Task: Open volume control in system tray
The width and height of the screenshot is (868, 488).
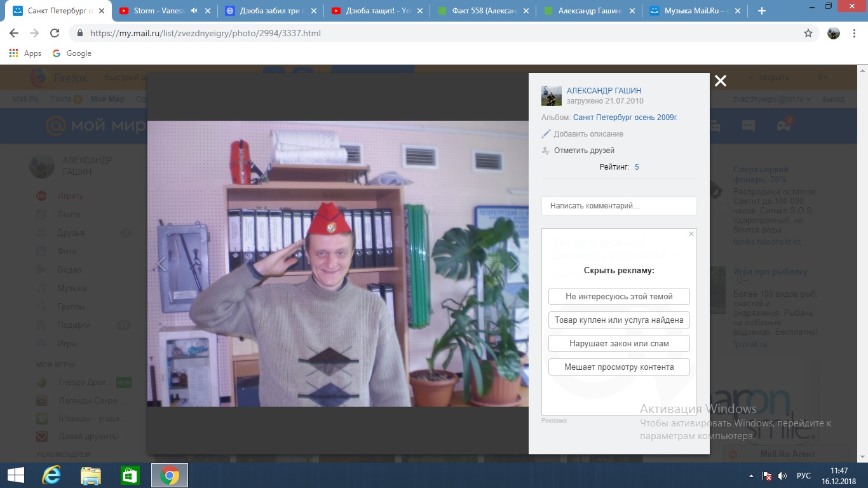Action: (782, 475)
